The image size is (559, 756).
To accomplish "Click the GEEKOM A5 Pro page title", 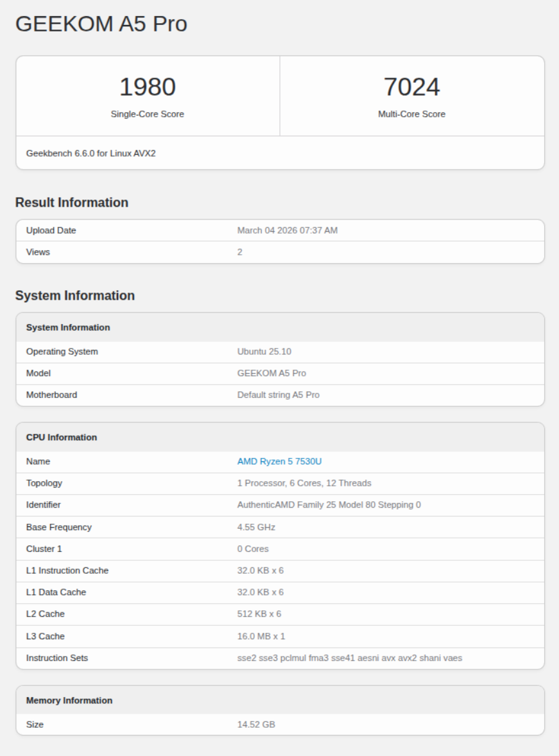I will tap(101, 24).
